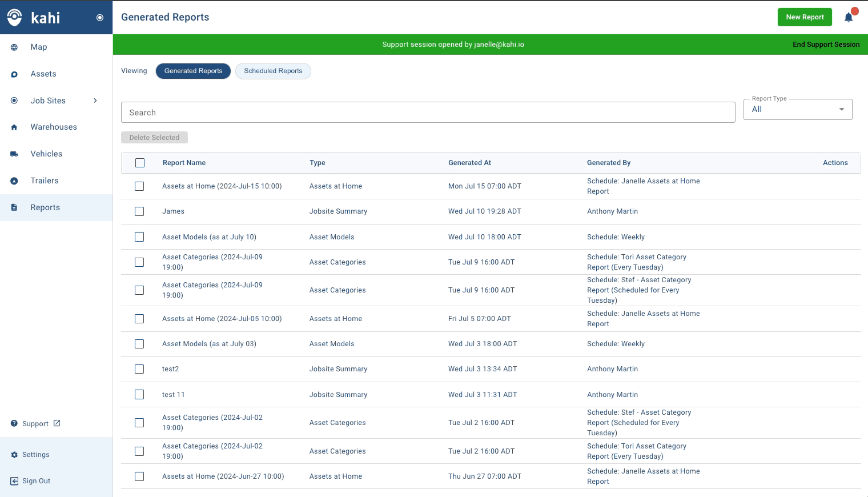Check the test 11 report row
This screenshot has width=868, height=497.
coord(139,395)
